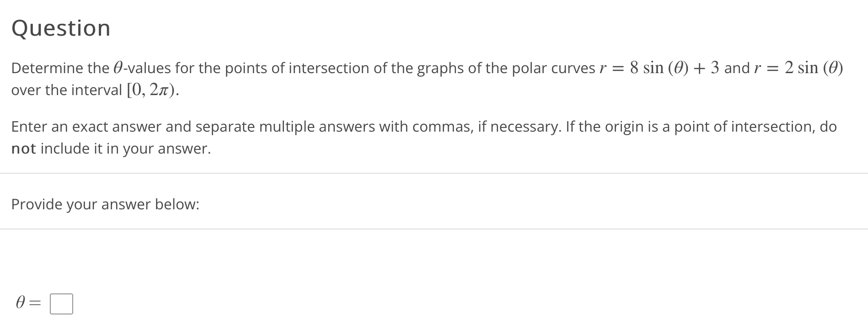Click the divider below Provide your answer below
Screen dimensions: 868x330
pyautogui.click(x=434, y=229)
